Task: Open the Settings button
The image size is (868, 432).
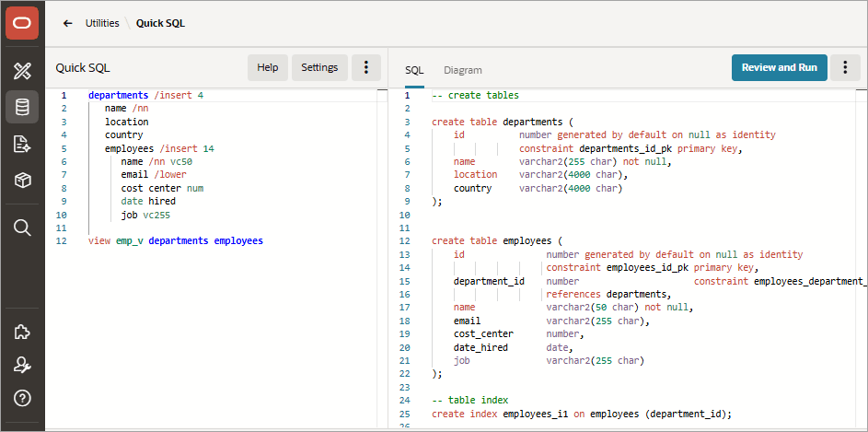Action: [319, 67]
